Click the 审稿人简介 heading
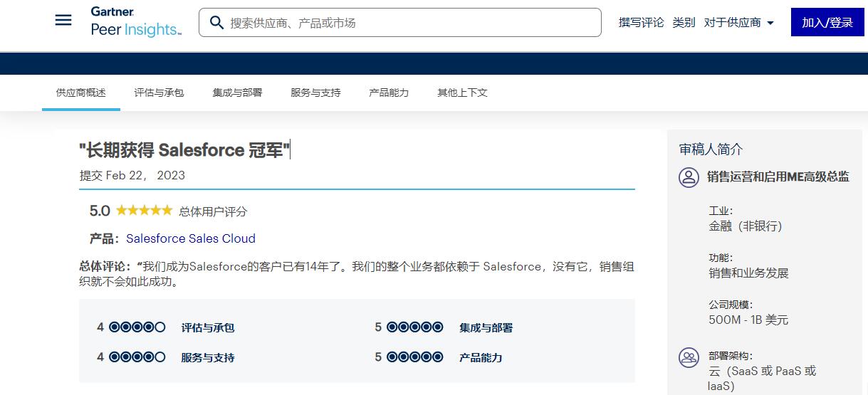The width and height of the screenshot is (868, 395). 711,149
